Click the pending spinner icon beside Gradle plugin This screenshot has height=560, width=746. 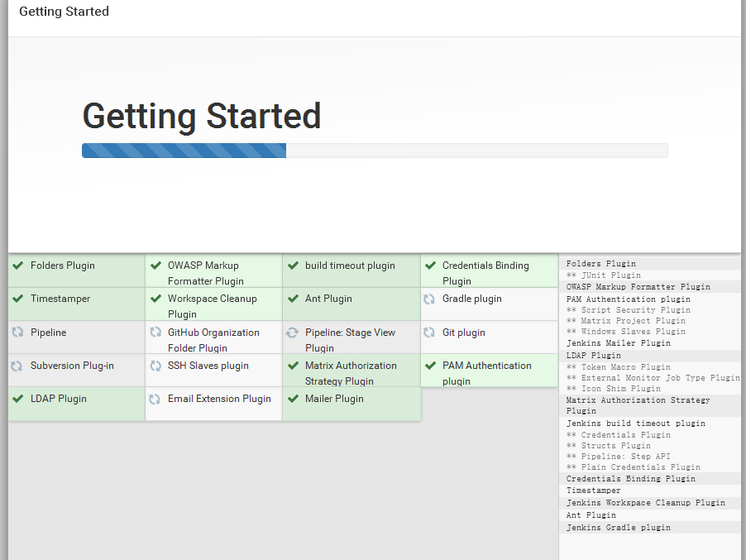pyautogui.click(x=429, y=299)
